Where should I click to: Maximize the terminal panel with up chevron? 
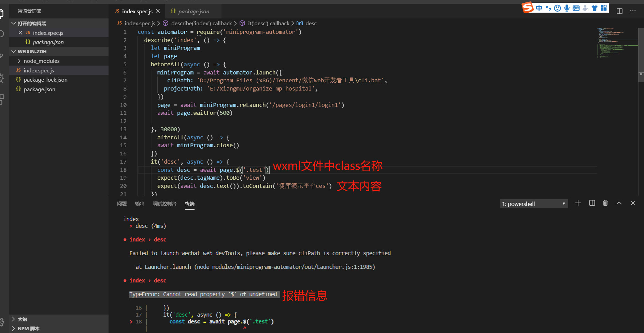pyautogui.click(x=619, y=203)
